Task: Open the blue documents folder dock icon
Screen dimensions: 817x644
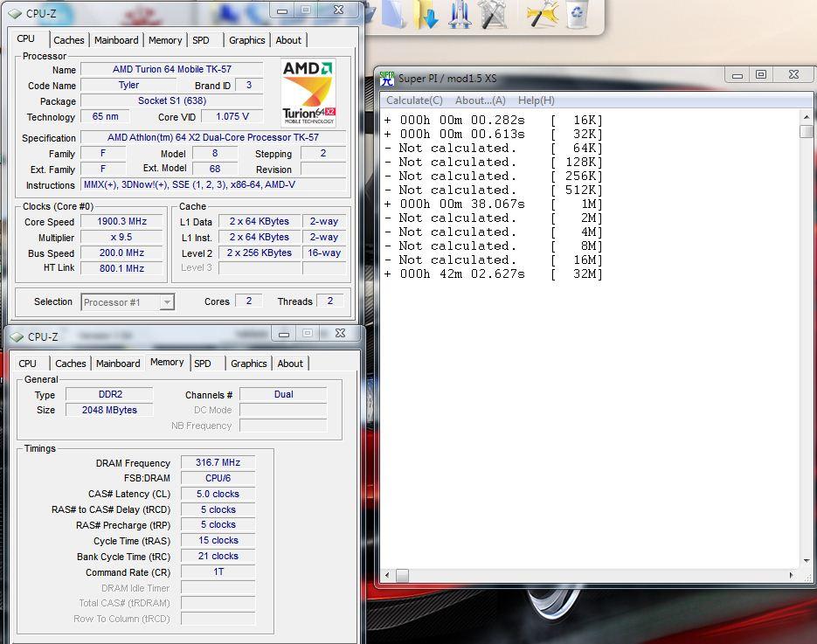Action: 393,14
